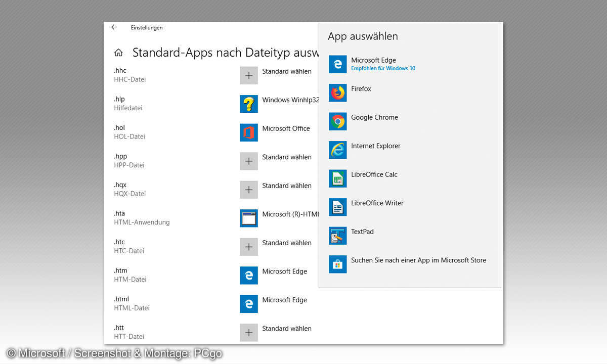Screen dimensions: 607x364
Task: Choose the TextPad icon
Action: [338, 236]
